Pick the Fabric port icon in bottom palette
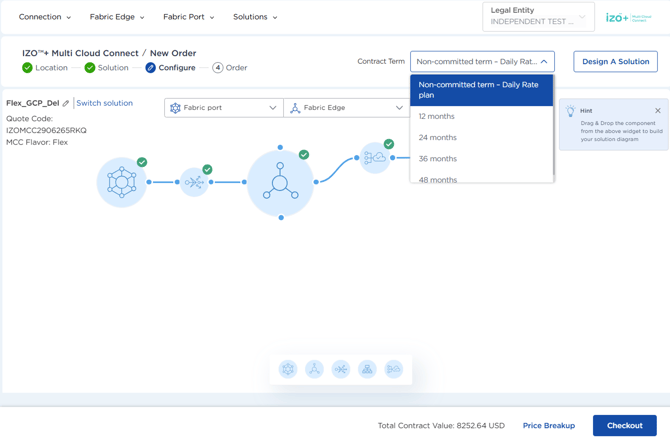This screenshot has width=670, height=439. pyautogui.click(x=288, y=369)
